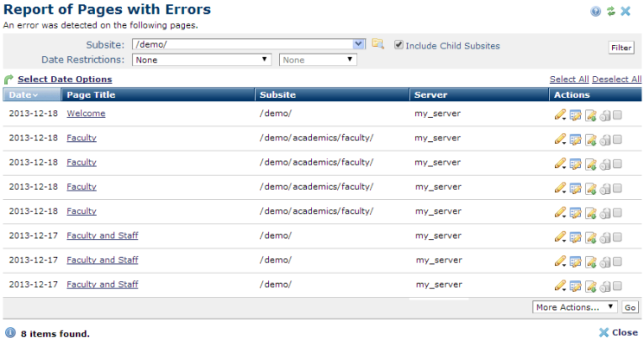Viewport: 644px width, 348px height.
Task: Refresh the report with green arrows icon
Action: tap(610, 11)
